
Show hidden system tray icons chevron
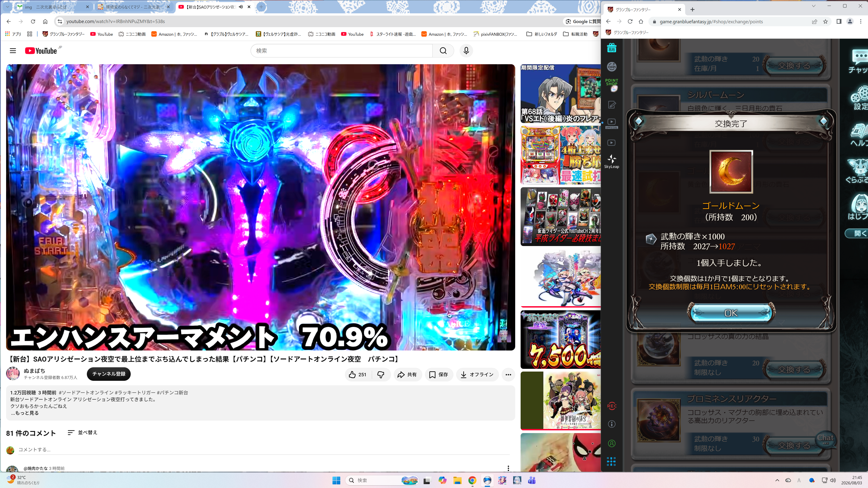coord(777,480)
